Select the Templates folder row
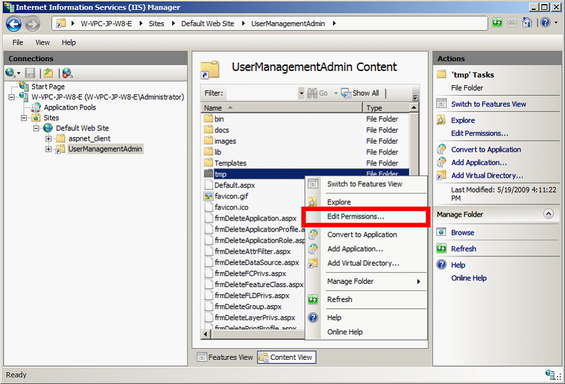565x384 pixels. [x=305, y=163]
